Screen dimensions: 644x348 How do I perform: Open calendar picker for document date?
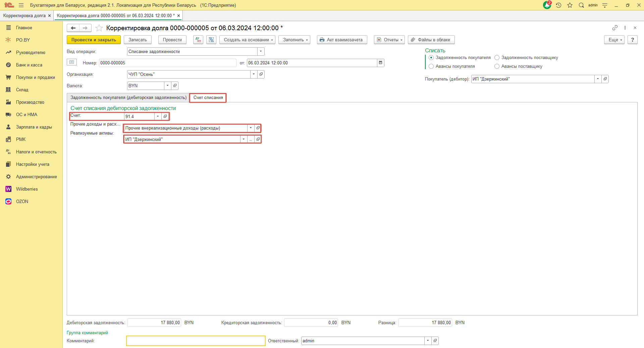click(x=380, y=63)
